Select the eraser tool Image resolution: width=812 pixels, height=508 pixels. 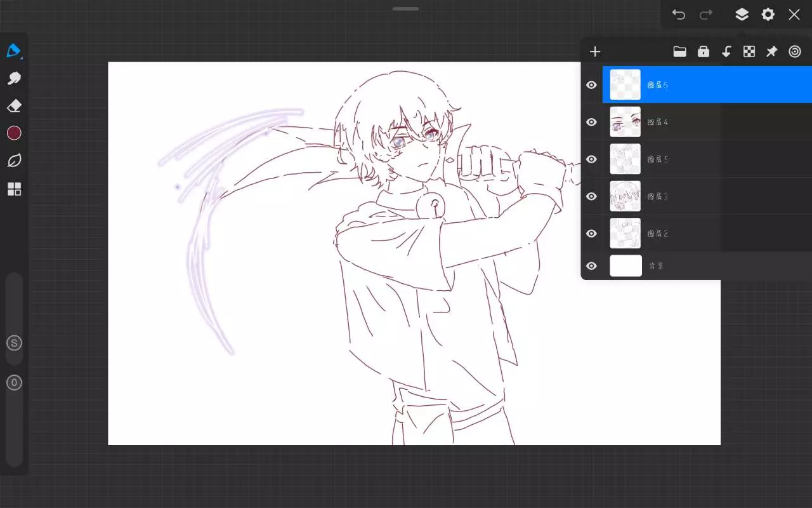click(14, 105)
